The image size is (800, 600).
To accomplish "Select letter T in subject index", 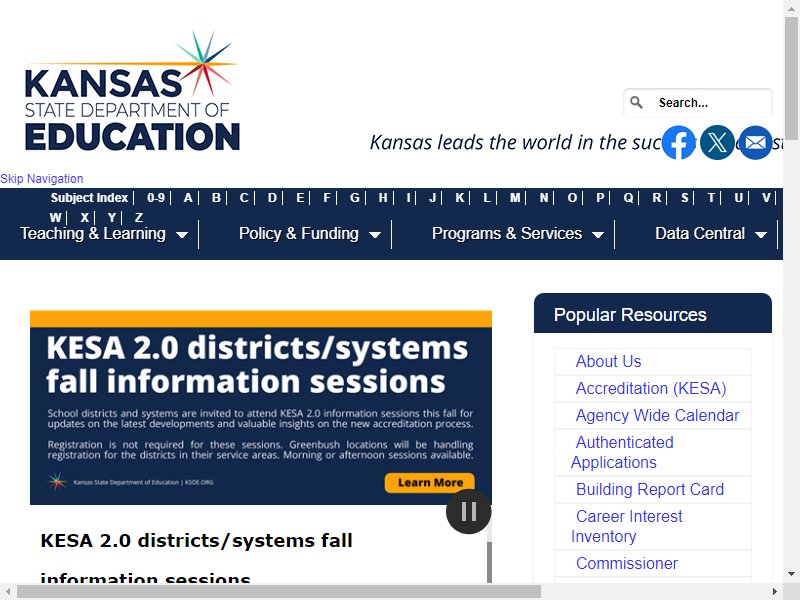I will coord(711,197).
